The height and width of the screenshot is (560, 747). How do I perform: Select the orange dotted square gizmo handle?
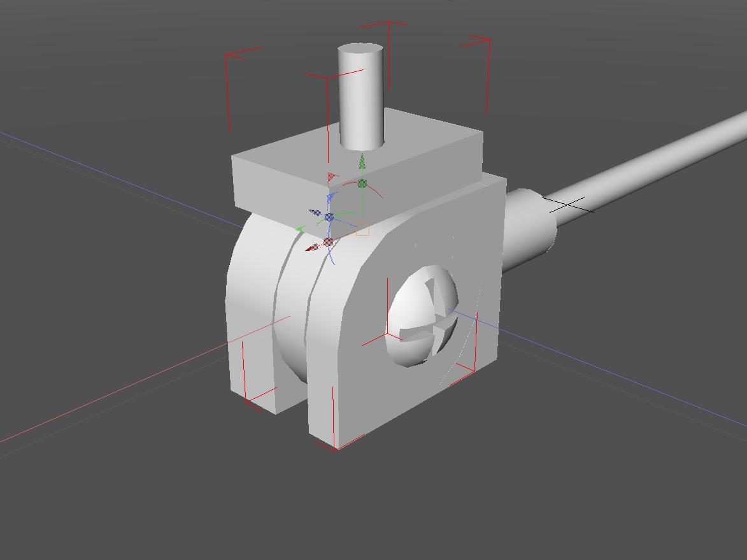pyautogui.click(x=362, y=227)
